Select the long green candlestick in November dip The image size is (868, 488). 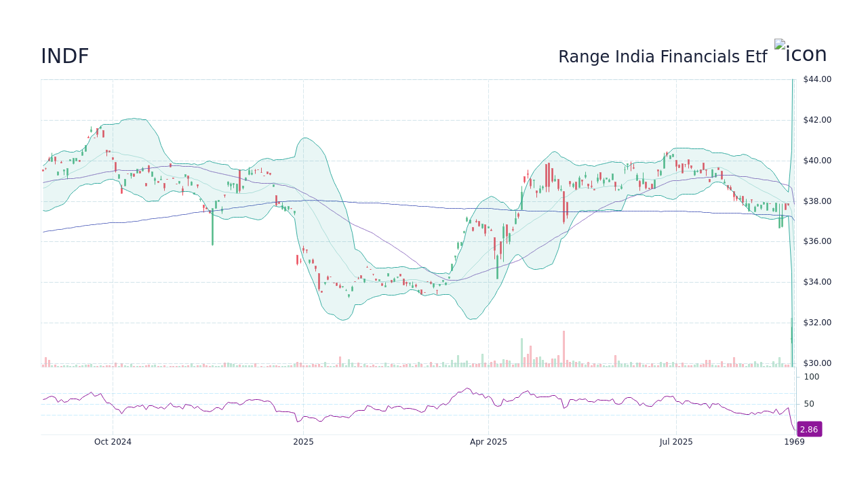tap(212, 227)
